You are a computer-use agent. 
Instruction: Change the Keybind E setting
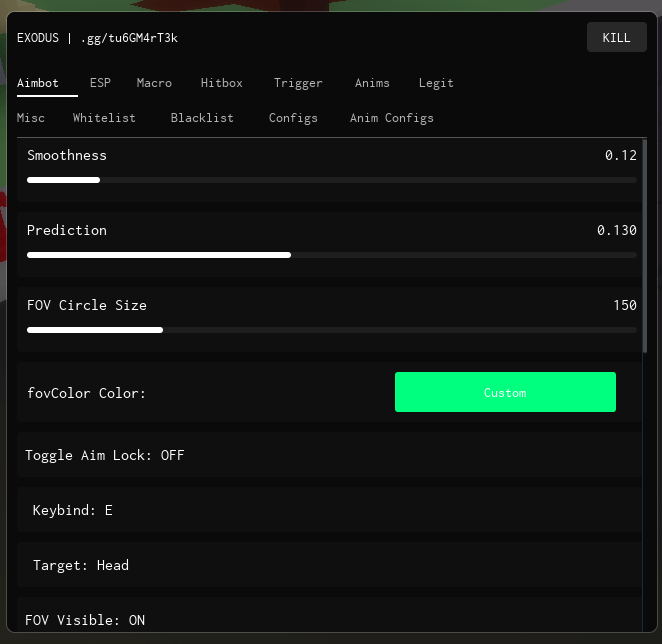(73, 510)
